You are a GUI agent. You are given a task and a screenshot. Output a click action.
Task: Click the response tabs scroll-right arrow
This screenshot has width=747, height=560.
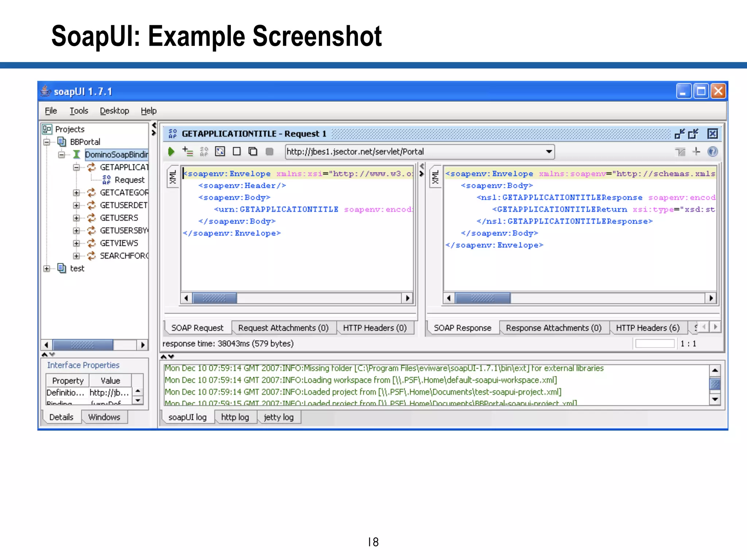click(715, 327)
